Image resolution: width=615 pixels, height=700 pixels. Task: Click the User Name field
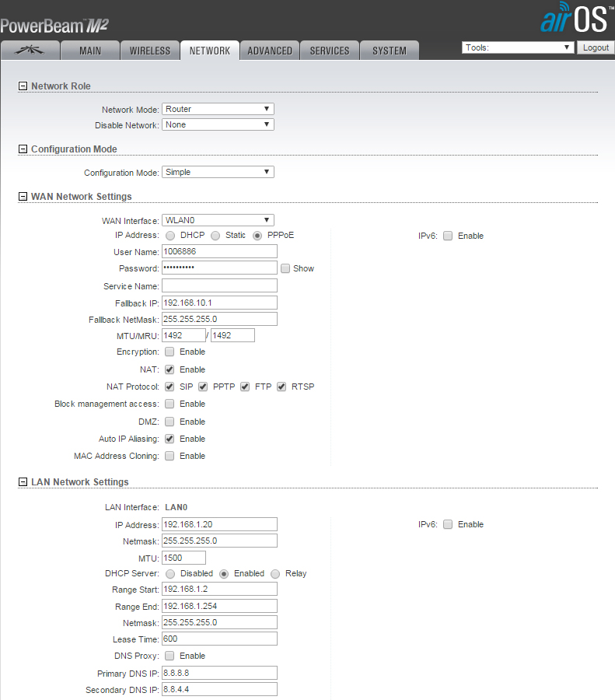pyautogui.click(x=219, y=251)
